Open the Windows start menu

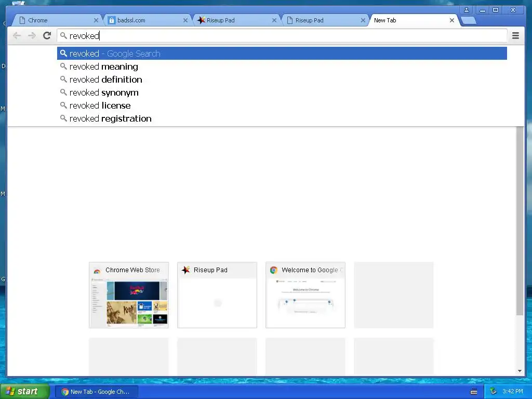point(24,392)
